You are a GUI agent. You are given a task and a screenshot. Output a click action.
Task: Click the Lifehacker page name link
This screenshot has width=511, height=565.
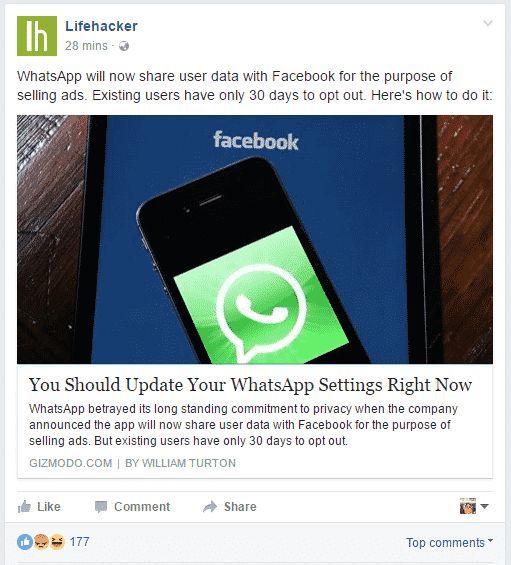point(101,26)
